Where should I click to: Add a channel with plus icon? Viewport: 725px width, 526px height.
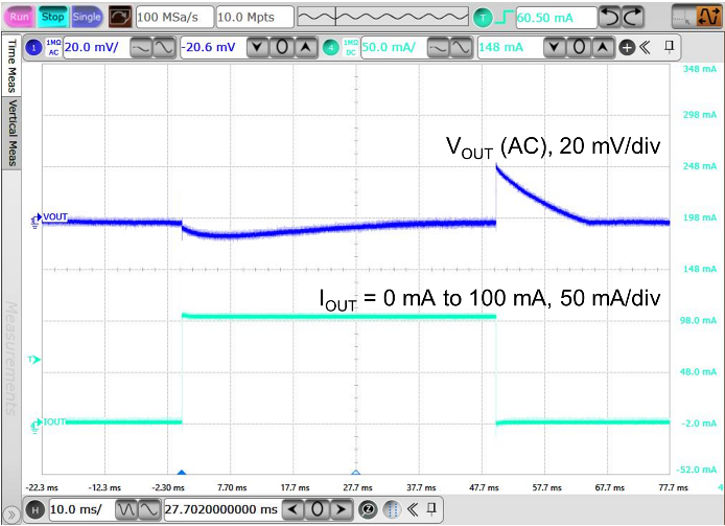coord(627,47)
